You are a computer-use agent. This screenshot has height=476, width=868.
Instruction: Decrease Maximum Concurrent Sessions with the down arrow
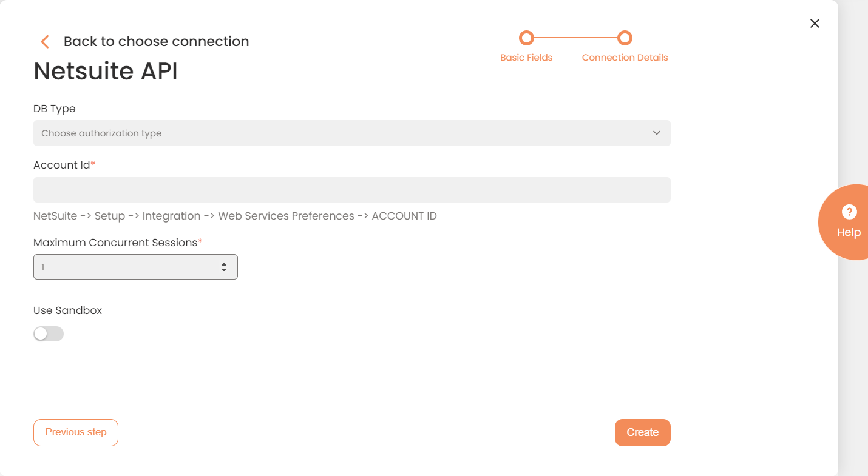[x=224, y=269]
